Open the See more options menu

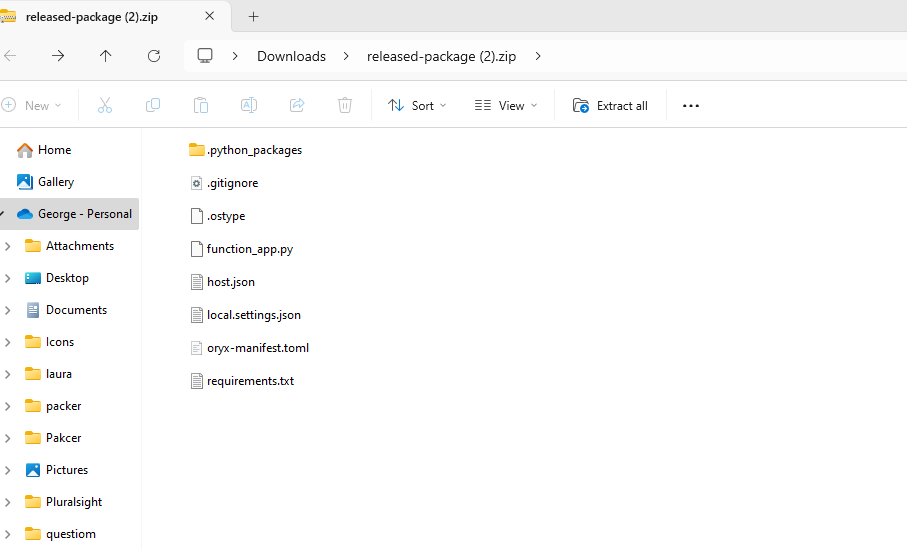(691, 105)
